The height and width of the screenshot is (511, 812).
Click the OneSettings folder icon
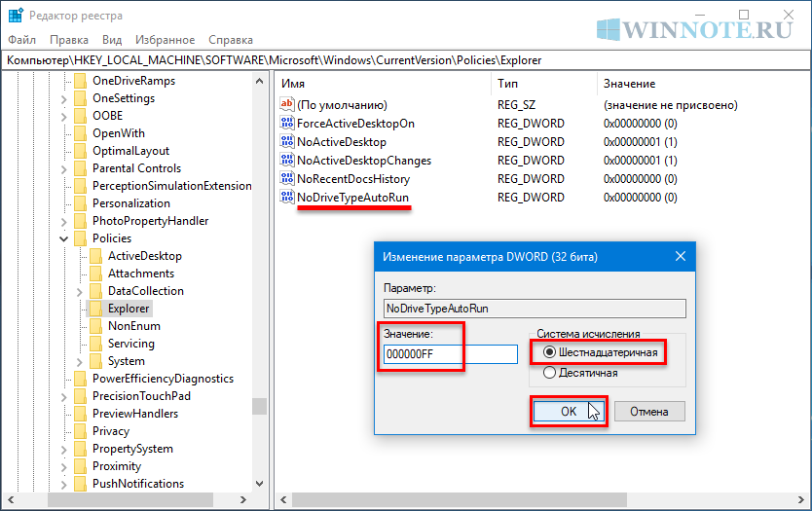pyautogui.click(x=80, y=98)
